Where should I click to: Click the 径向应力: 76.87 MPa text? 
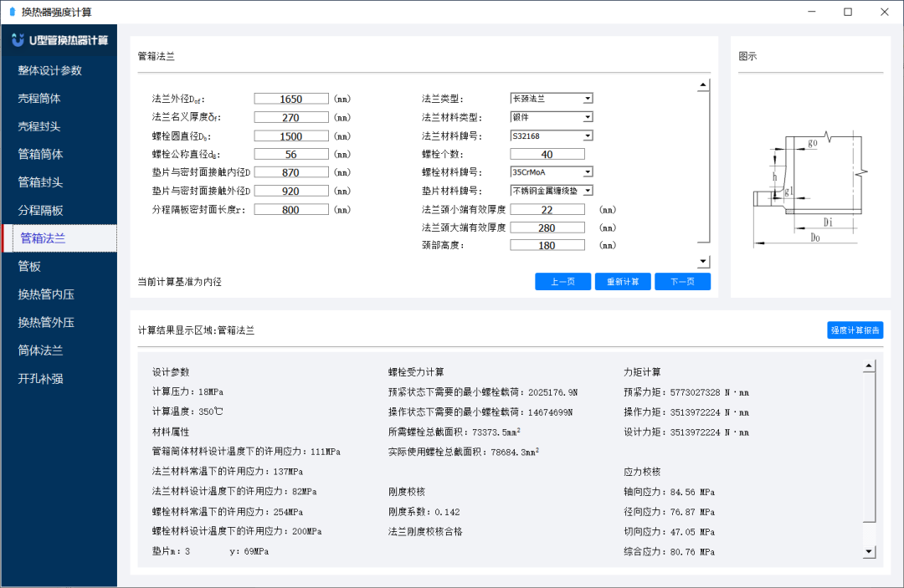coord(670,512)
